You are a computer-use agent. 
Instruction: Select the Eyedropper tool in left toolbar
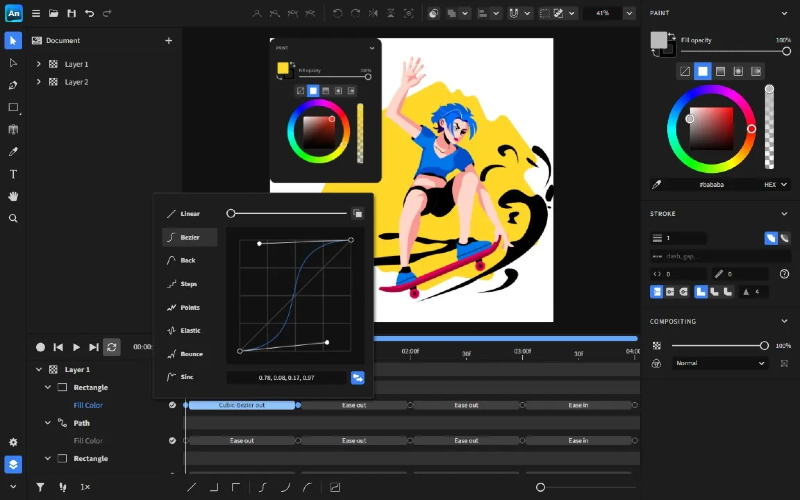pyautogui.click(x=13, y=152)
